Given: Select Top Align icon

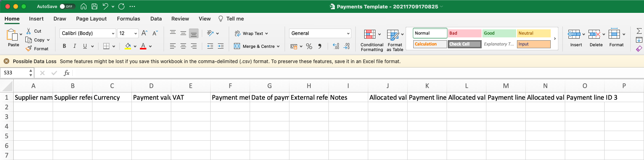Looking at the screenshot, I should point(173,33).
